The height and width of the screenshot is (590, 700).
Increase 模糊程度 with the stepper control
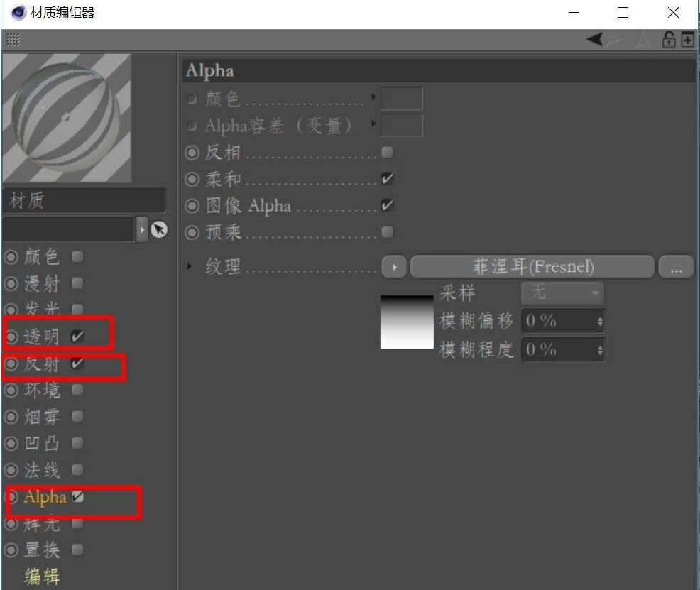(x=600, y=349)
